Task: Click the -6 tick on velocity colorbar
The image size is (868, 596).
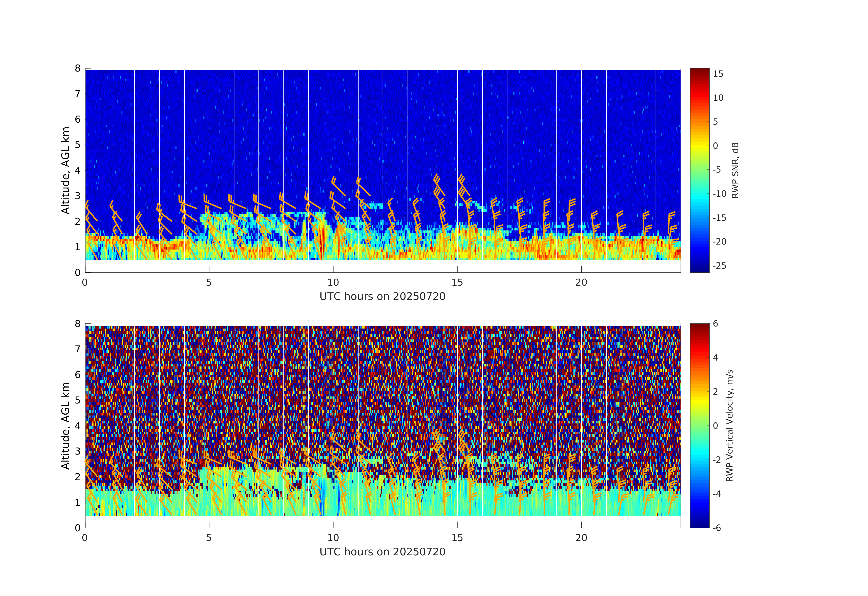Action: click(x=717, y=528)
